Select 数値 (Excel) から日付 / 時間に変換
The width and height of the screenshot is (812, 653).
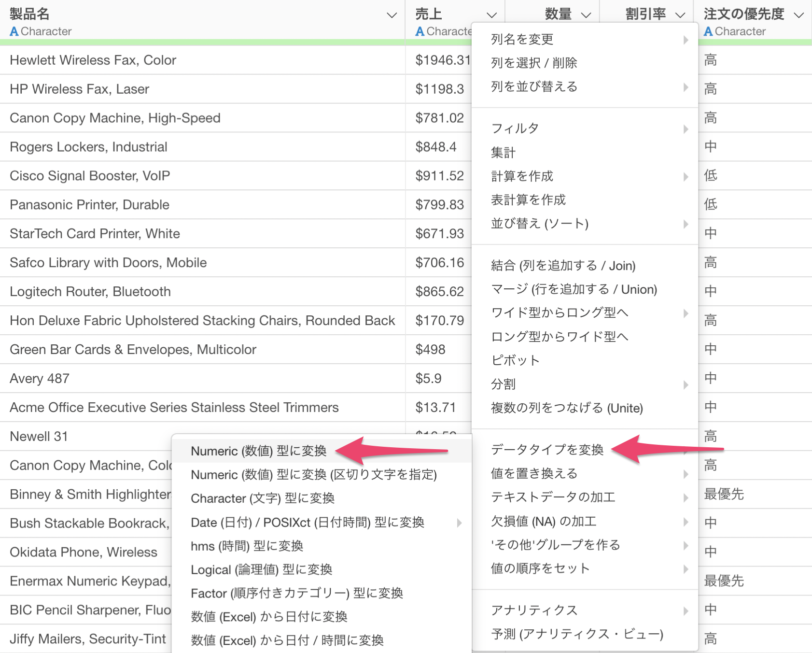[287, 641]
